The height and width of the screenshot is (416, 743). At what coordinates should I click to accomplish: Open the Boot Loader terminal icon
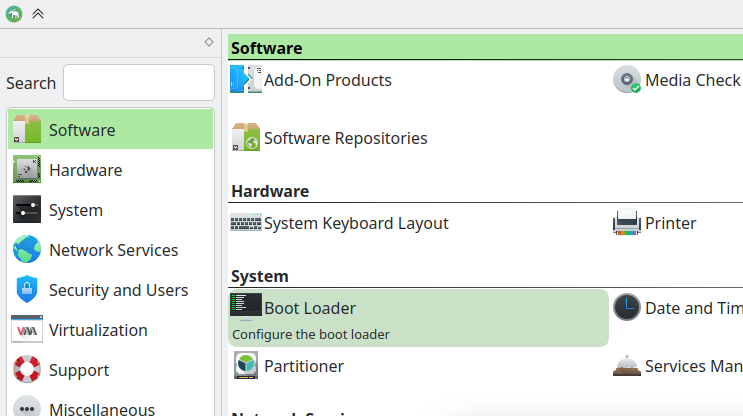(246, 306)
